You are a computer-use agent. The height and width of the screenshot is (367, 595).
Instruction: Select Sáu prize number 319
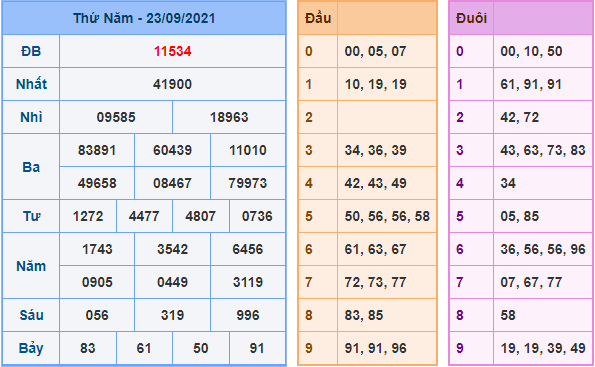pyautogui.click(x=173, y=315)
